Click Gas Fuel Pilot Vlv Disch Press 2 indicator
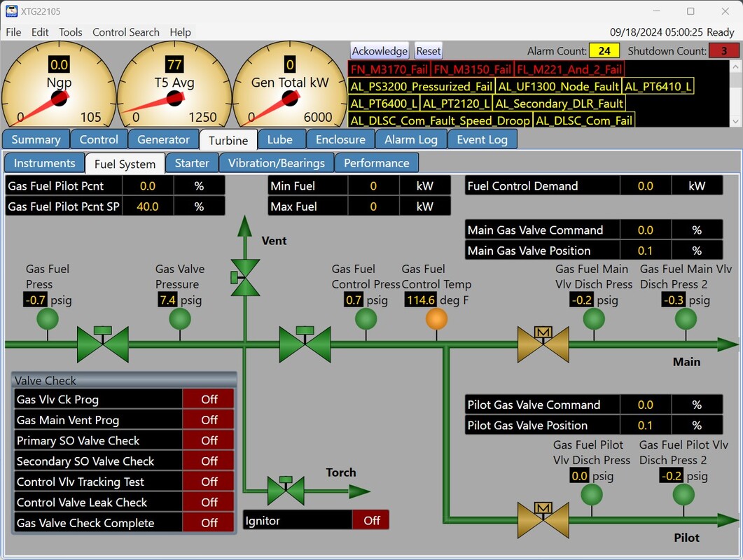 tap(683, 495)
